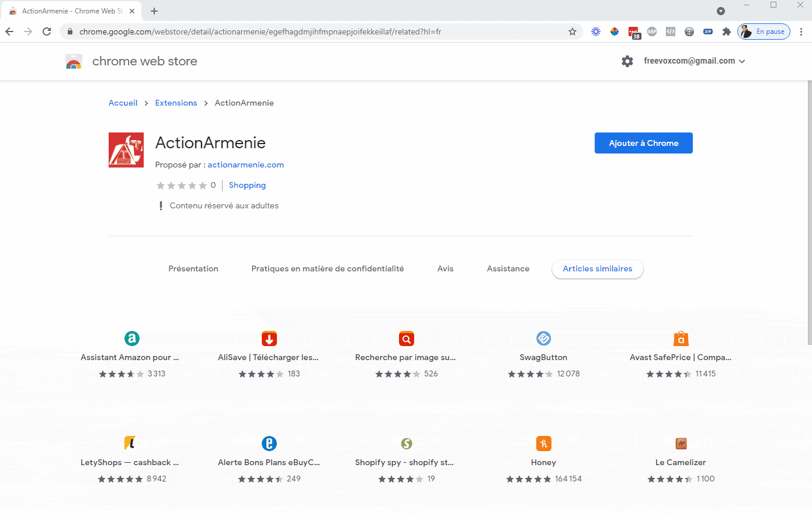Click the En pause profile button
This screenshot has width=812, height=513.
(764, 32)
